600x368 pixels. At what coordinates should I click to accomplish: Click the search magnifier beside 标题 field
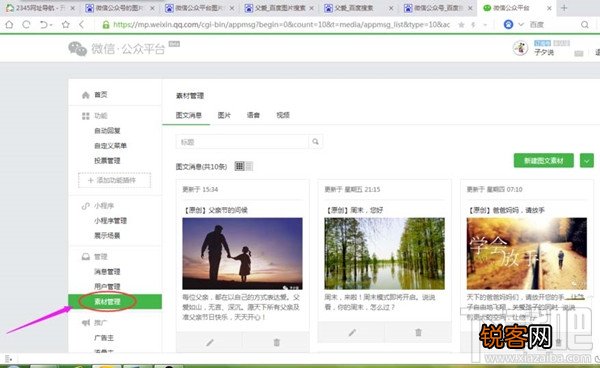[x=315, y=142]
